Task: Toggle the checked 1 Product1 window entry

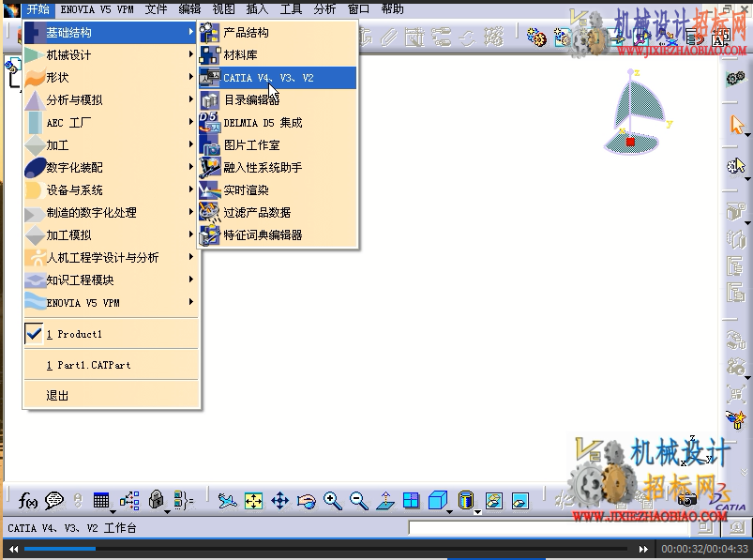Action: (x=111, y=334)
